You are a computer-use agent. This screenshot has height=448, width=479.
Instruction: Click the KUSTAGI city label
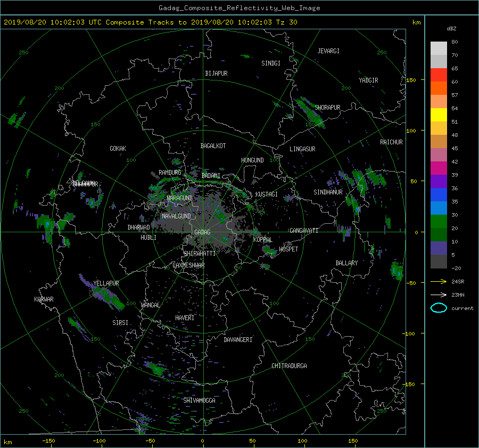(x=267, y=194)
